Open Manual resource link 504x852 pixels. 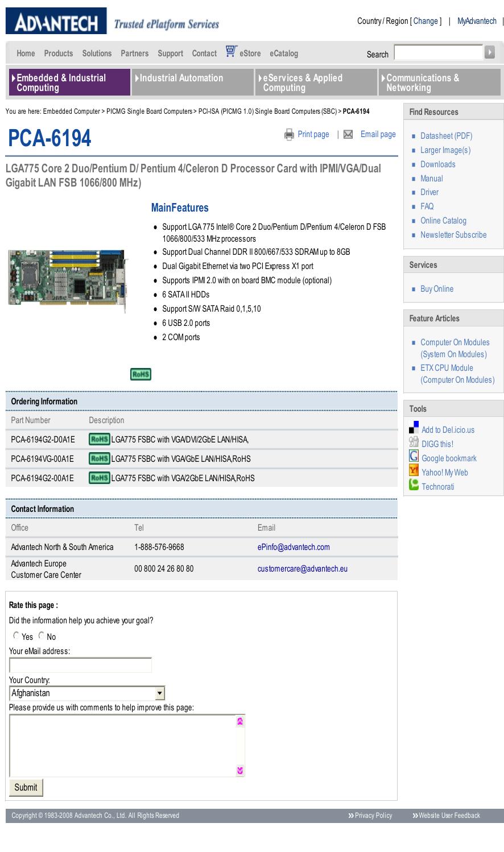pyautogui.click(x=432, y=179)
